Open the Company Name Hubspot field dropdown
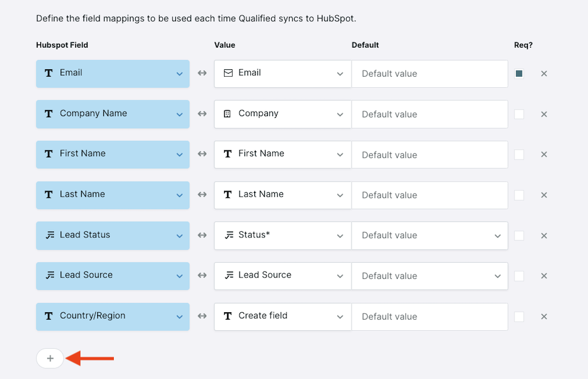This screenshot has height=379, width=588. pos(113,114)
